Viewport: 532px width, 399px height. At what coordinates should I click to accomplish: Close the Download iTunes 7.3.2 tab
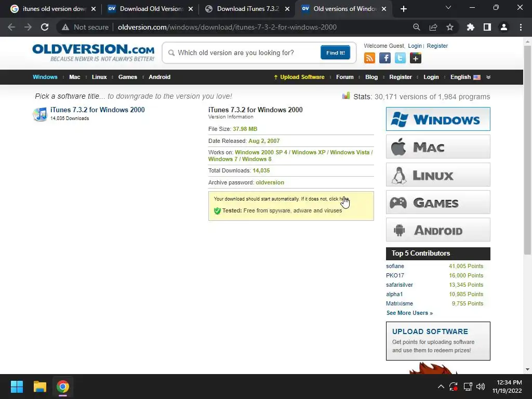pos(287,9)
